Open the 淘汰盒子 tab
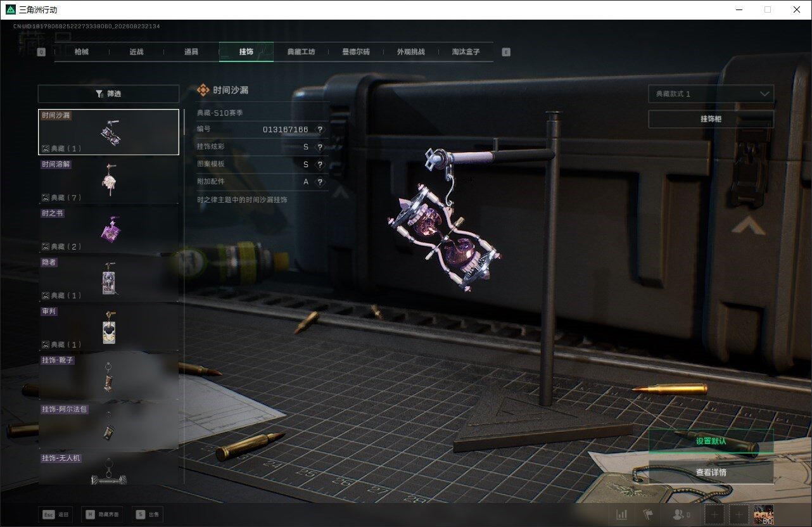This screenshot has width=812, height=527. [466, 52]
